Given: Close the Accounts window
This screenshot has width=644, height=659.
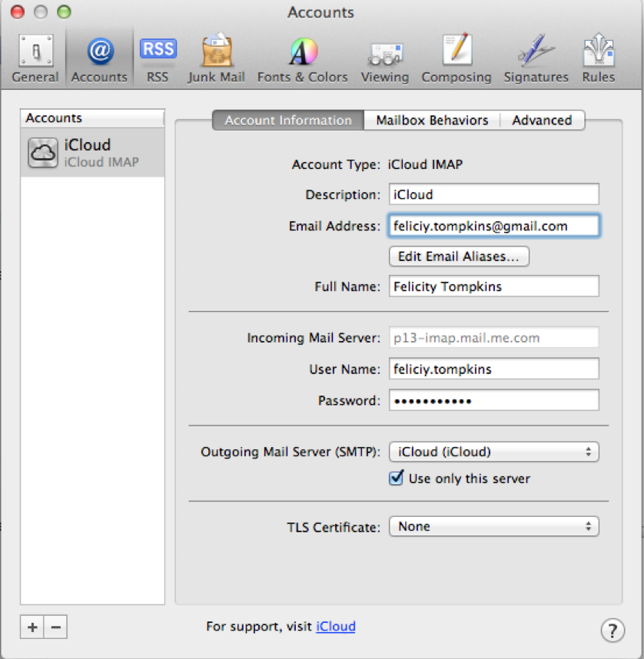Looking at the screenshot, I should point(18,12).
